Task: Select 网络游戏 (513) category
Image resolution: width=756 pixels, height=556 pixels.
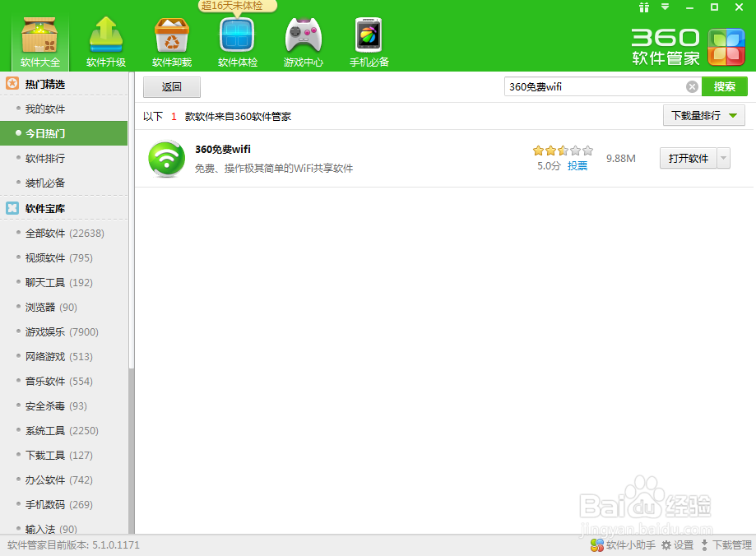Action: pos(63,356)
